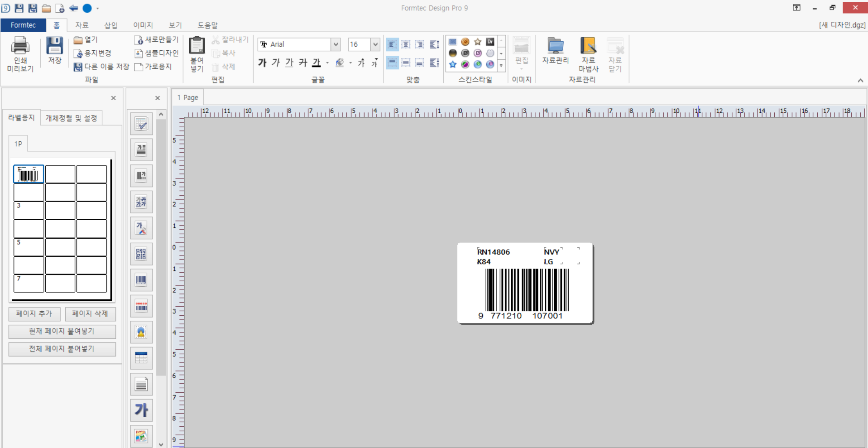
Task: Select the checklist form tool in sidebar
Action: tap(141, 124)
